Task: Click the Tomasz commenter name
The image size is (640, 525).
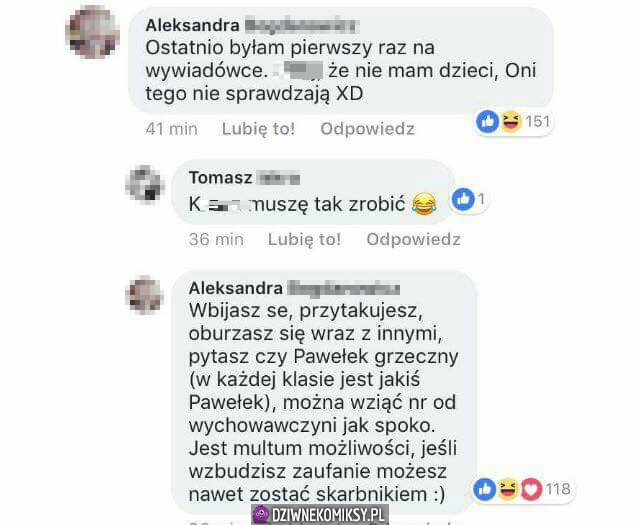Action: pos(220,178)
